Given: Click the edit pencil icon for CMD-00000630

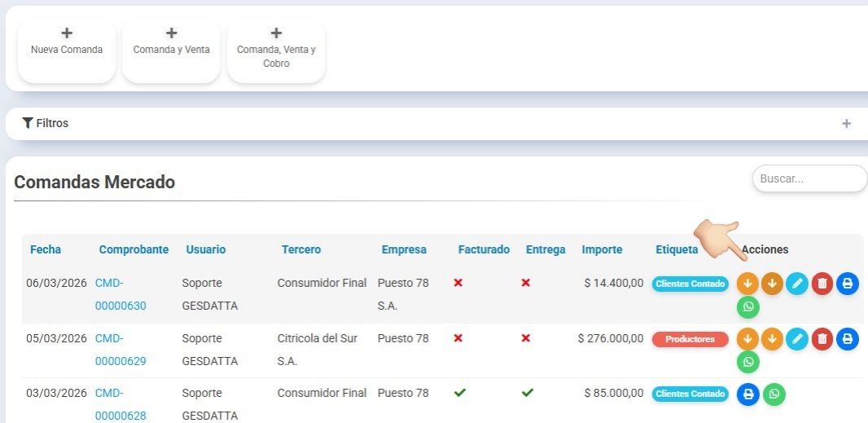Looking at the screenshot, I should coord(797,284).
